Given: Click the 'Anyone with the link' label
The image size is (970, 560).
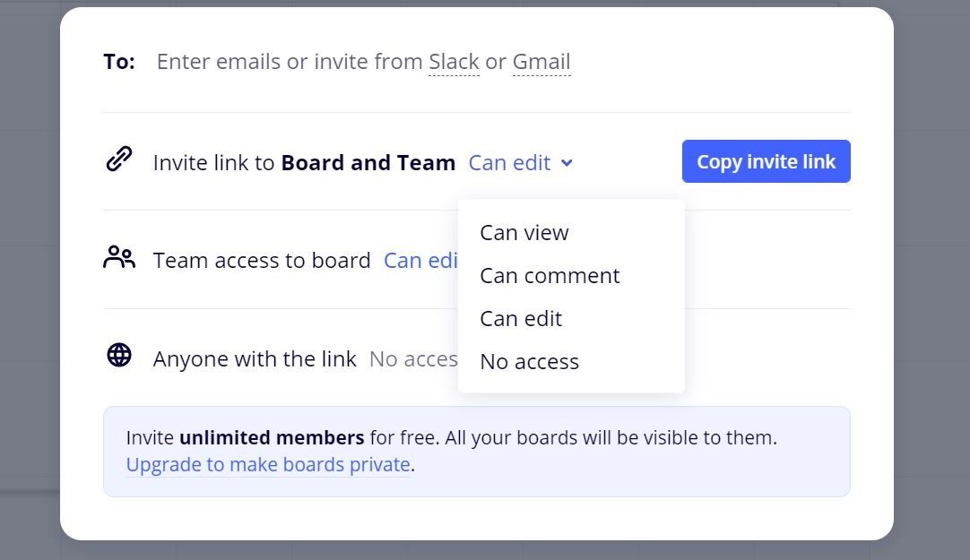Looking at the screenshot, I should coord(255,358).
